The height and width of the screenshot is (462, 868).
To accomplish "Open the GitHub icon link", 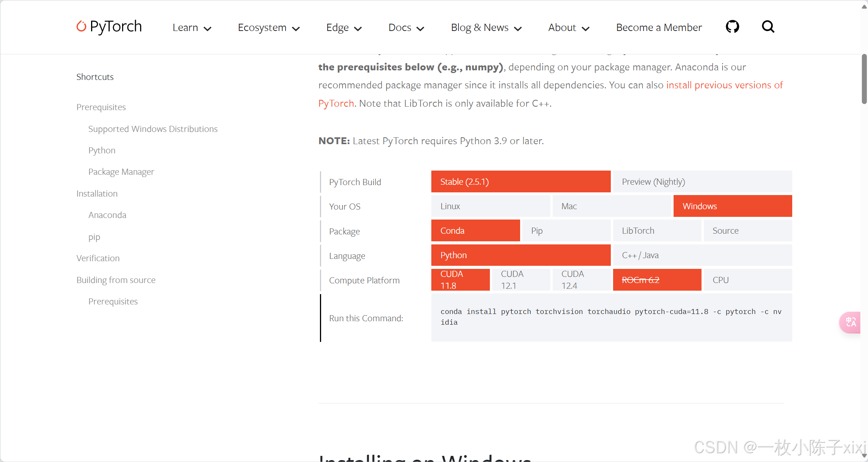I will (732, 27).
